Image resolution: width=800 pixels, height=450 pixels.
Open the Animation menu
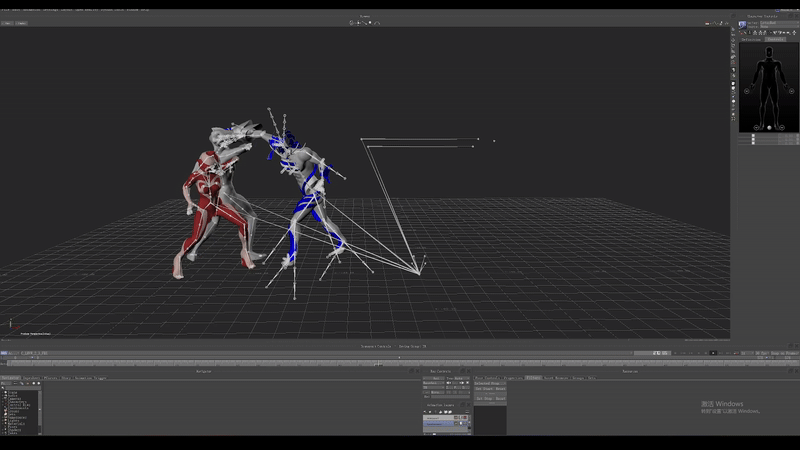32,10
